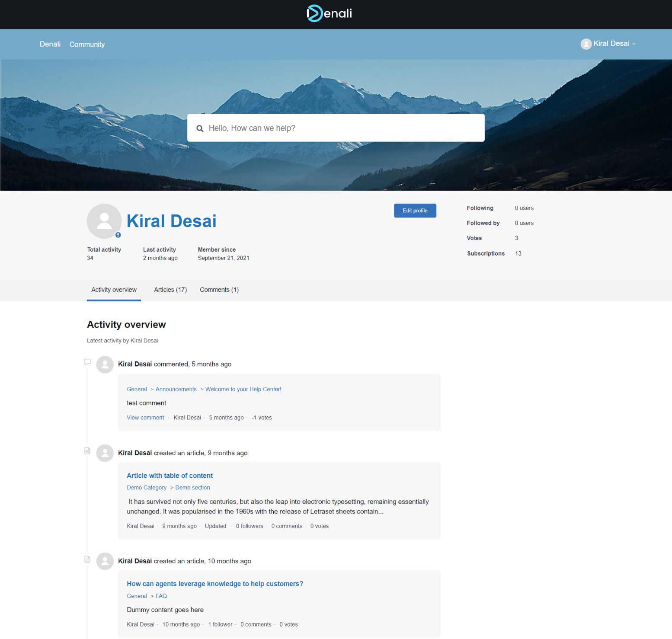This screenshot has width=672, height=639.
Task: Switch to the Articles (17) tab
Action: pyautogui.click(x=170, y=290)
